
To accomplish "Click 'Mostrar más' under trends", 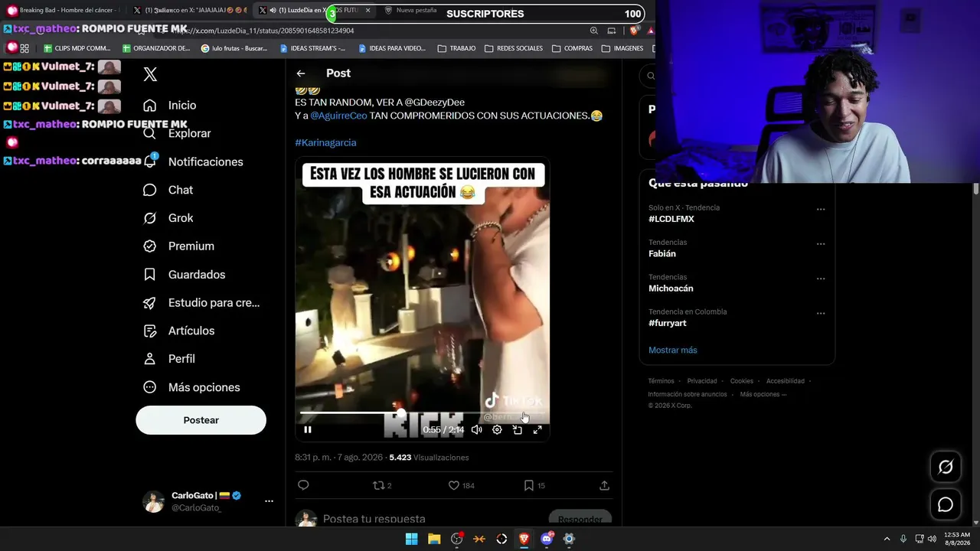I will [x=673, y=350].
